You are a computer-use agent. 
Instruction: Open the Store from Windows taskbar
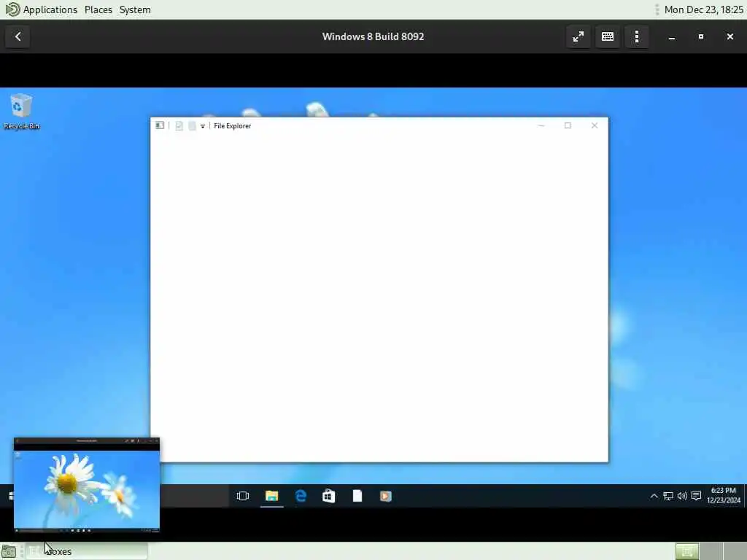329,496
